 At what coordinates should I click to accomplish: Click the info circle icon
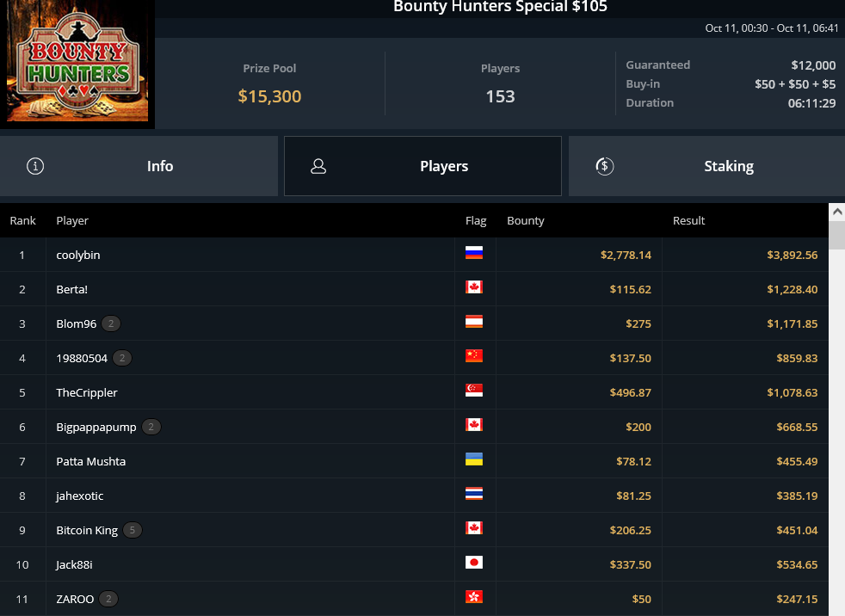pos(35,166)
